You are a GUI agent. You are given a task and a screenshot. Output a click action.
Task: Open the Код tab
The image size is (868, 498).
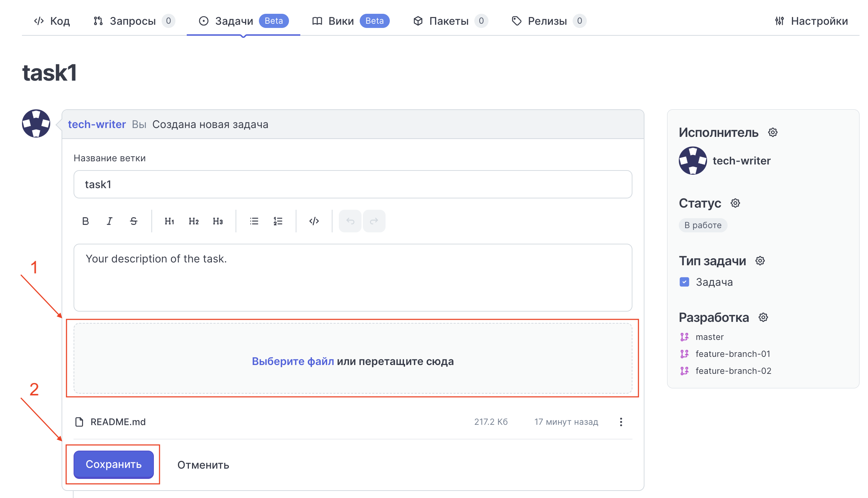[52, 21]
